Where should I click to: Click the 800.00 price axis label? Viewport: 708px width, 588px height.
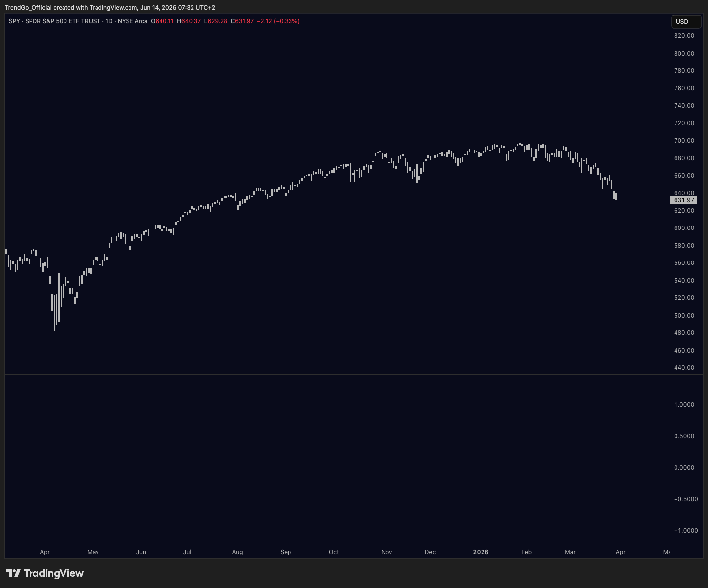(x=684, y=54)
